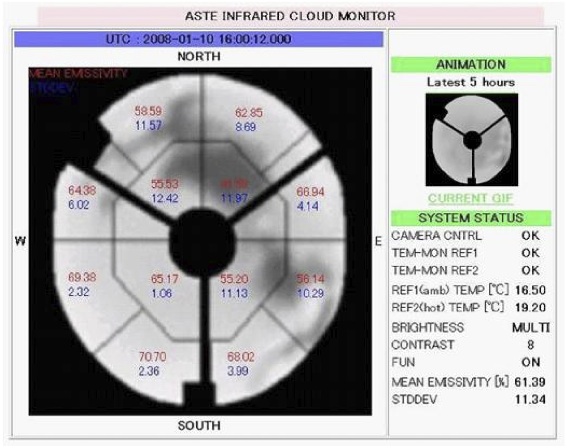Click the emissivity value 69.38
Screen dimensions: 567x448
click(x=82, y=277)
